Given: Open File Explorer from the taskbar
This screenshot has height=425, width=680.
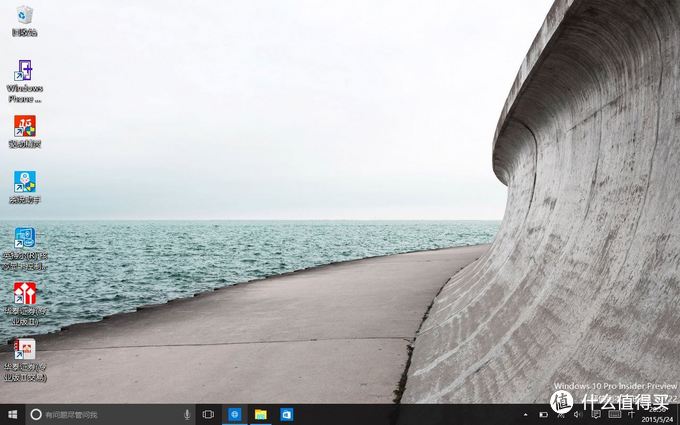Looking at the screenshot, I should pos(260,415).
